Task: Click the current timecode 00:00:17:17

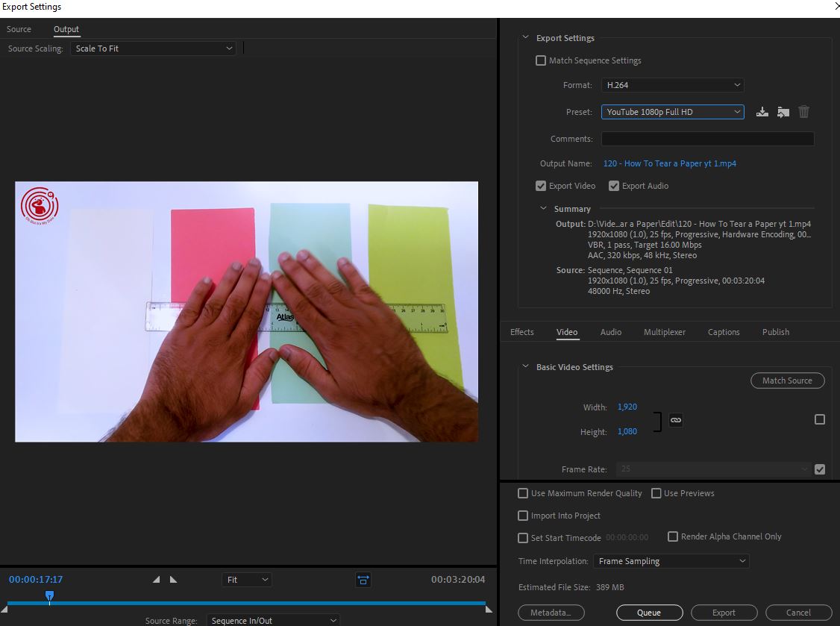Action: 36,580
